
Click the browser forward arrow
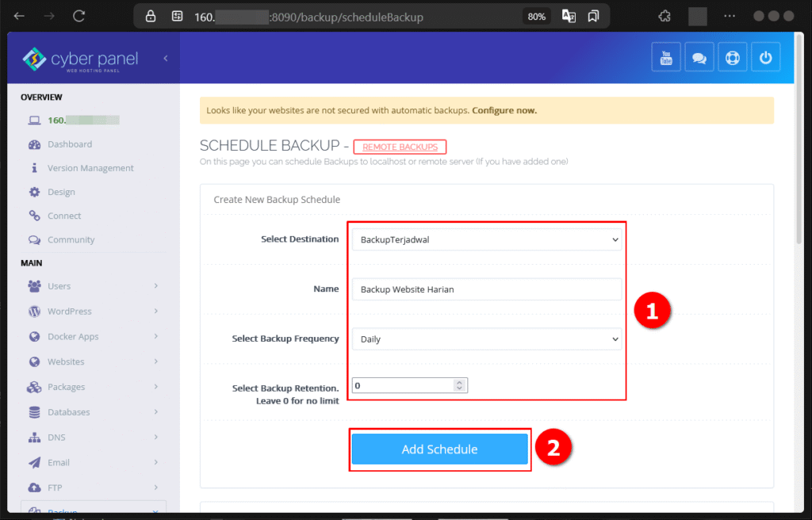coord(49,17)
